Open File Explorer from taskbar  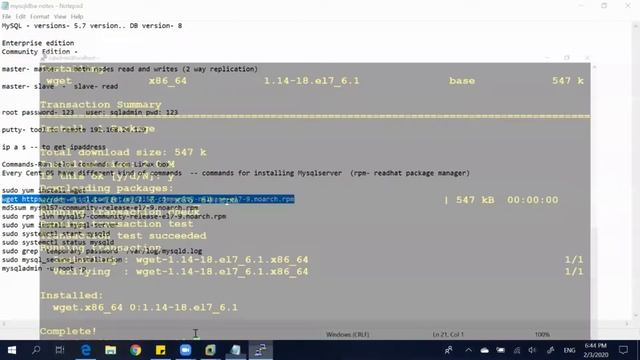(x=111, y=350)
